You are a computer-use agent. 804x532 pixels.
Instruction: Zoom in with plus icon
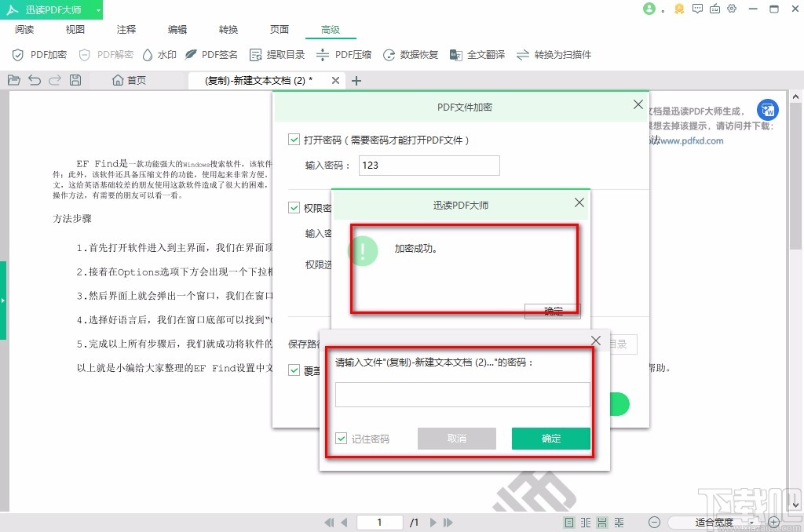[773, 523]
